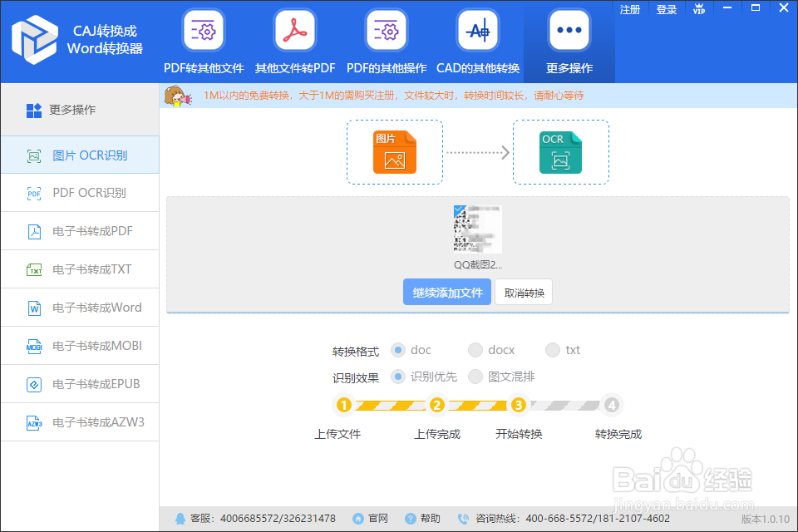This screenshot has width=798, height=532.
Task: Open the 其他文件转PDF category
Action: coord(294,40)
